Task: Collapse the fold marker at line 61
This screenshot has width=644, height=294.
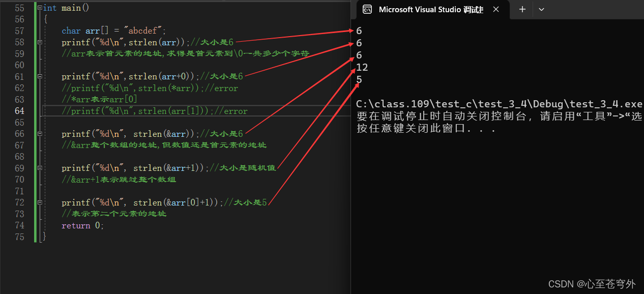Action: [x=40, y=77]
